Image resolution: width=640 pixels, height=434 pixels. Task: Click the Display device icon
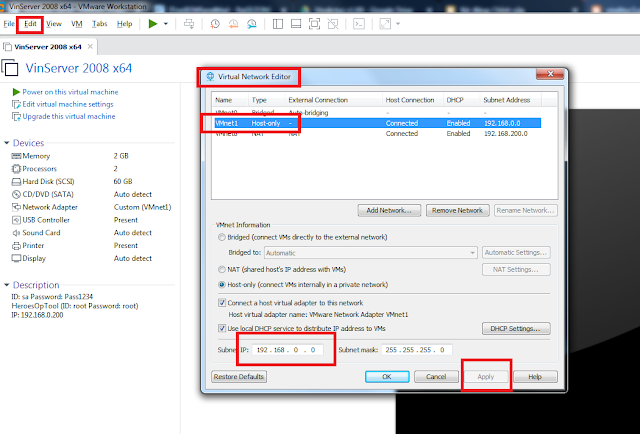(x=16, y=258)
